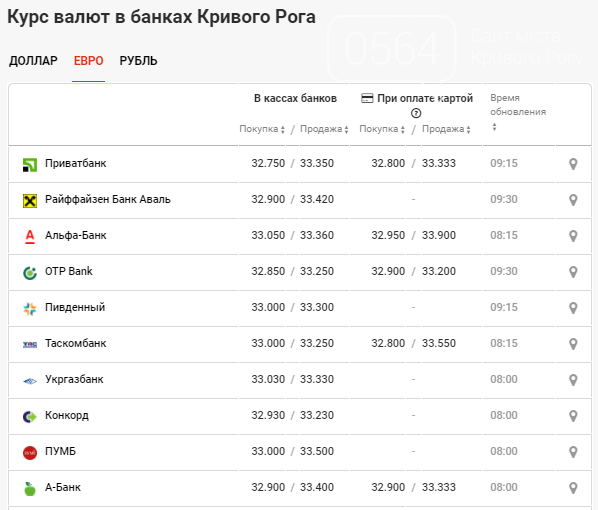Click the green apple А-Банк logo
Viewport: 598px width, 510px height.
tap(30, 488)
